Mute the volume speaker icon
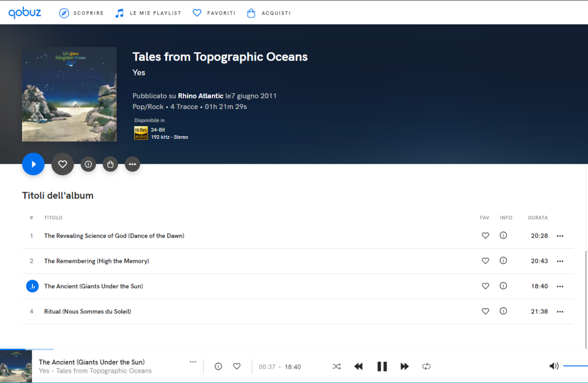Viewport: 588px width, 383px height. [x=554, y=366]
